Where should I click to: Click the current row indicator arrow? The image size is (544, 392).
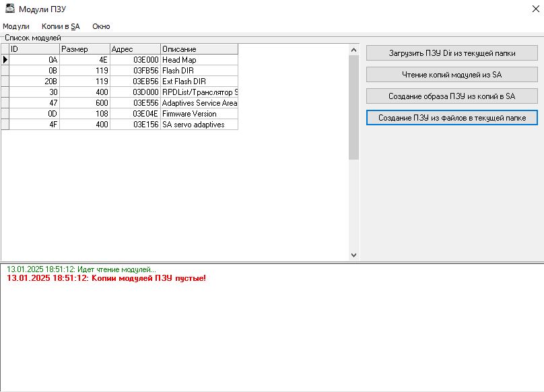(x=5, y=60)
